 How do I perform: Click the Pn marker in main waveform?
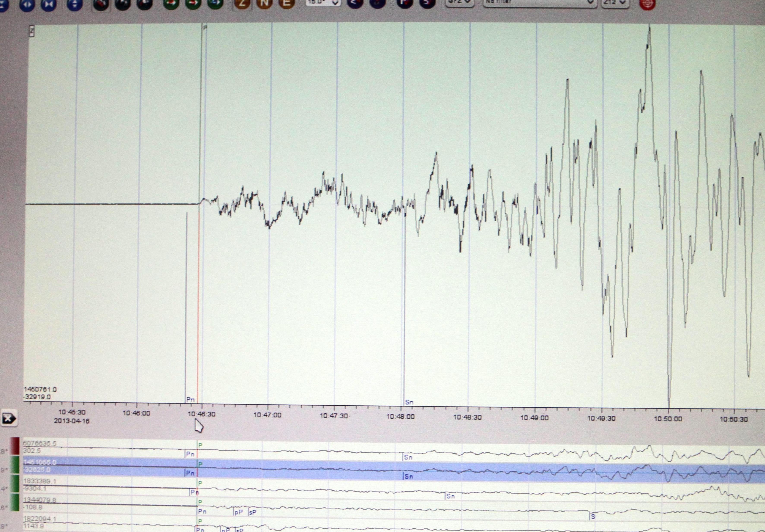tap(190, 399)
